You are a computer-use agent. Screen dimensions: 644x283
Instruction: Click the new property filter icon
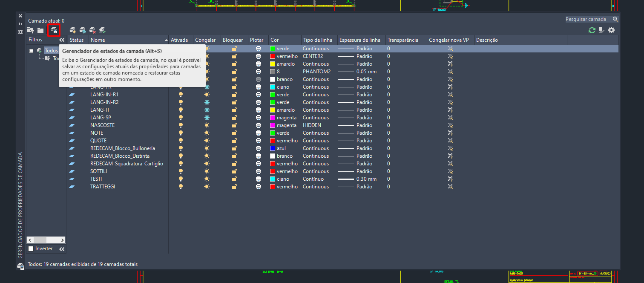click(x=31, y=30)
